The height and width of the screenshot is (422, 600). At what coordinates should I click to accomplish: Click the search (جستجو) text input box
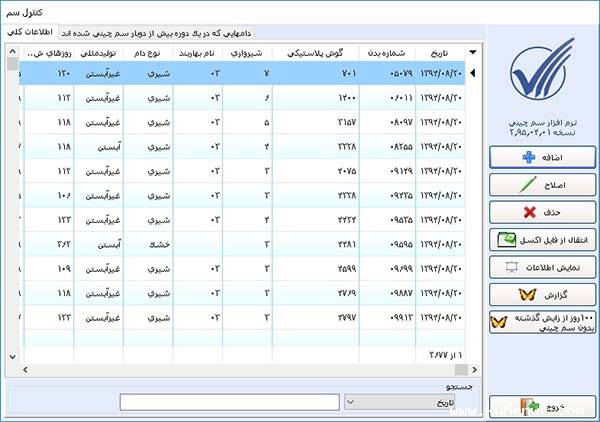point(228,402)
